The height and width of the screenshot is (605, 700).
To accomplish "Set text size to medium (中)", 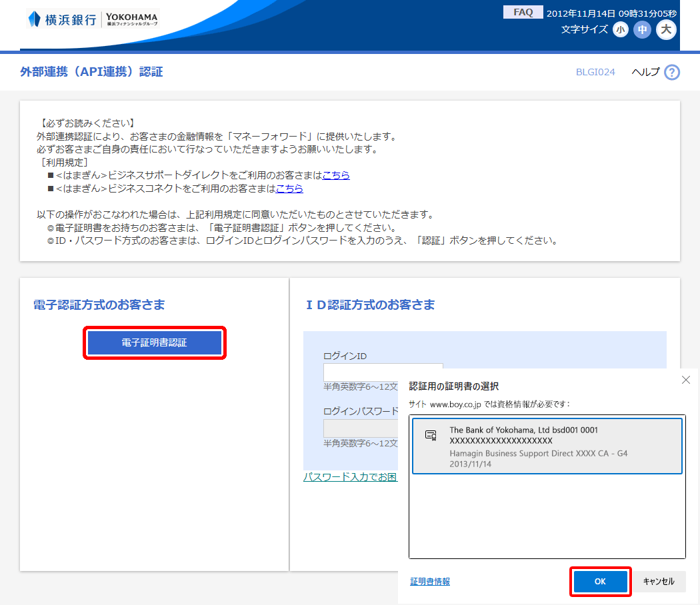I will (642, 29).
